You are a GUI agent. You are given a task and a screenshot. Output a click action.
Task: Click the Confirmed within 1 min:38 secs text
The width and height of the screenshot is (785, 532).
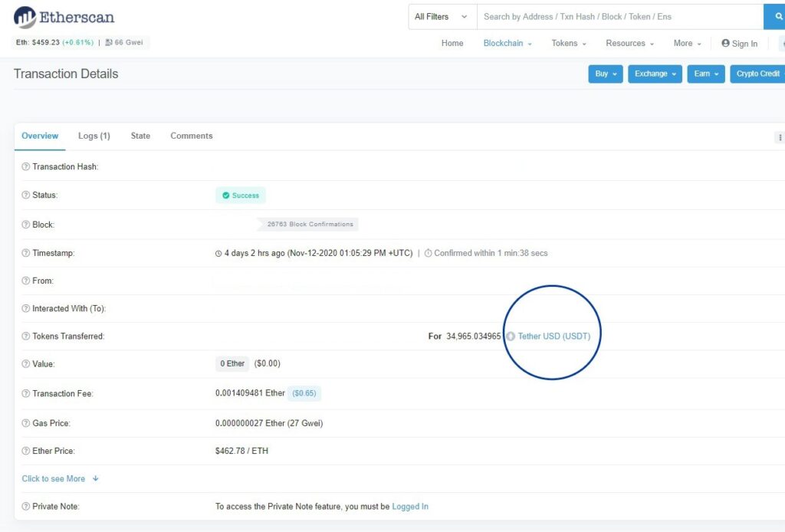491,253
